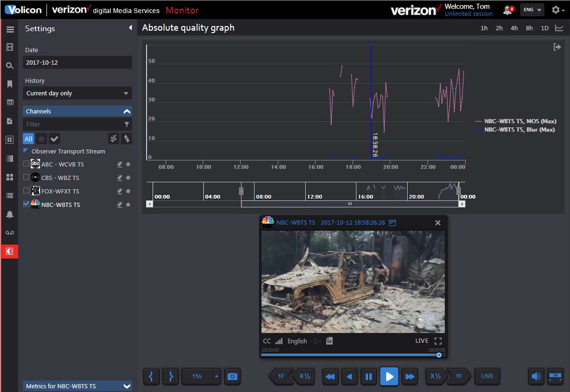Close the NBC-WBTS TS player
The width and height of the screenshot is (570, 392).
pyautogui.click(x=437, y=223)
